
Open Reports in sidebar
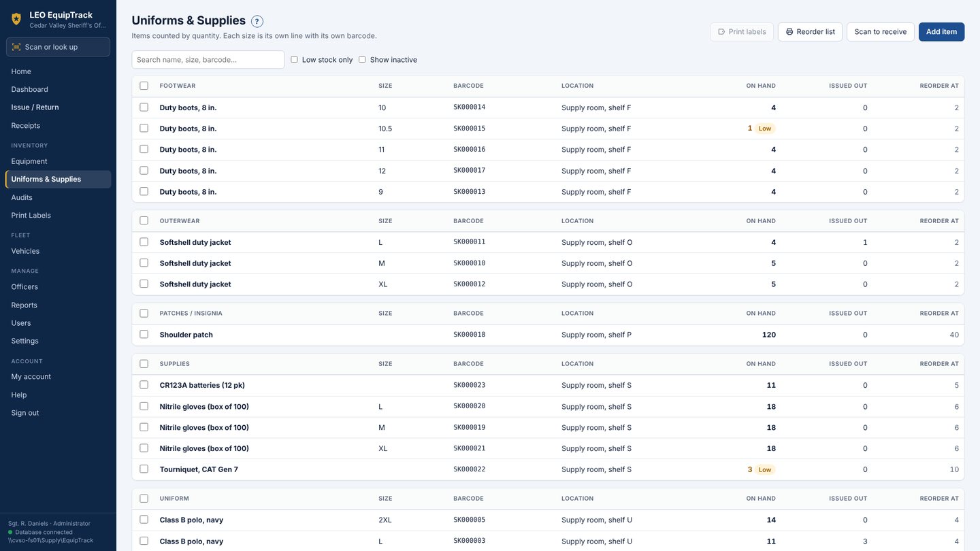pos(58,305)
